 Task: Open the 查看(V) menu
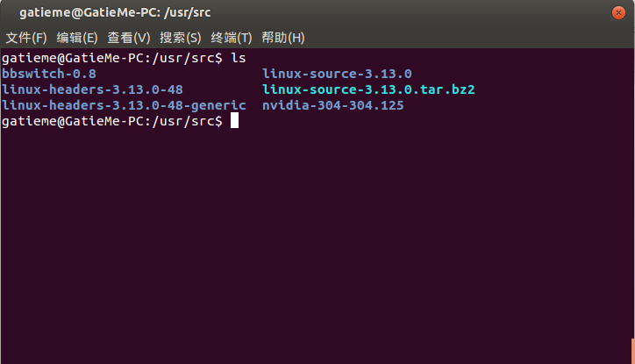pyautogui.click(x=129, y=38)
